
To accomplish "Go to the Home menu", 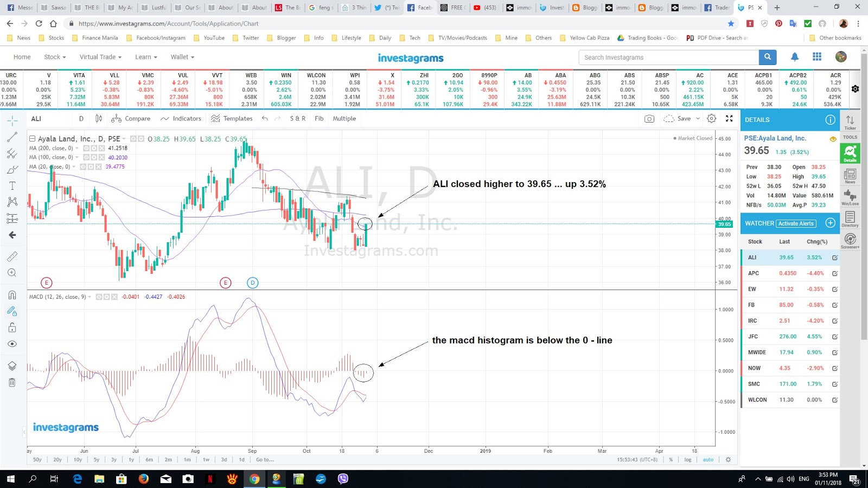I will (x=22, y=57).
